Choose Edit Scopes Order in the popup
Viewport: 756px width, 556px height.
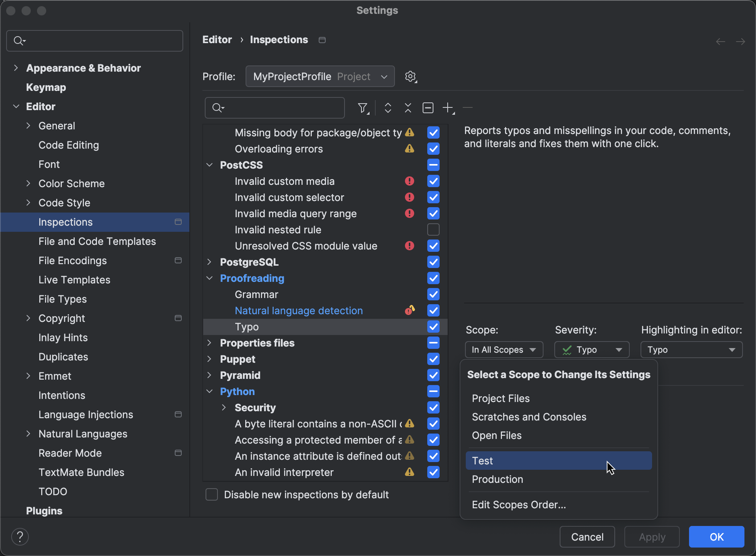518,505
